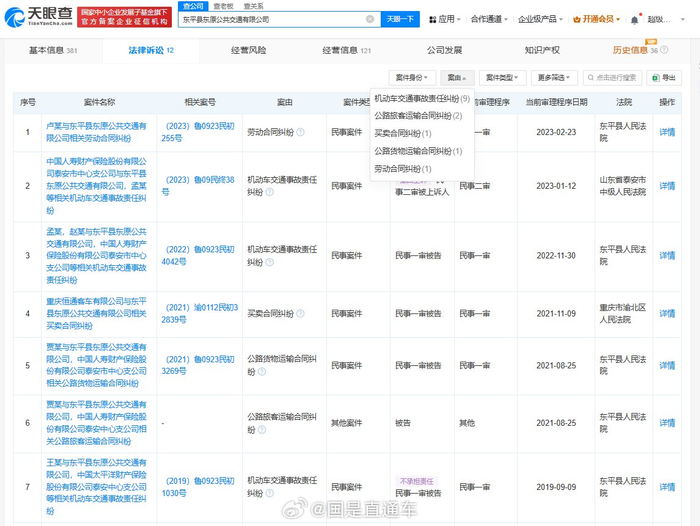This screenshot has width=700, height=526.
Task: Switch to the 经营风险 tab
Action: click(248, 50)
